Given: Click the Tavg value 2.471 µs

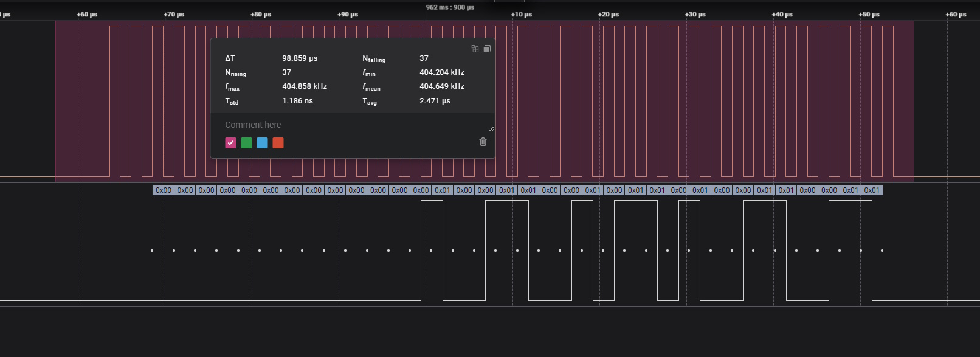Looking at the screenshot, I should coord(435,101).
